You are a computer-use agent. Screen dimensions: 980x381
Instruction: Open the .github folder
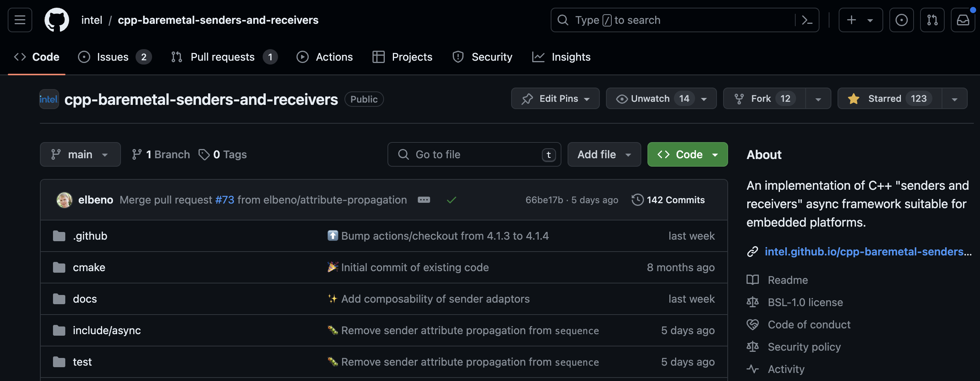coord(90,236)
